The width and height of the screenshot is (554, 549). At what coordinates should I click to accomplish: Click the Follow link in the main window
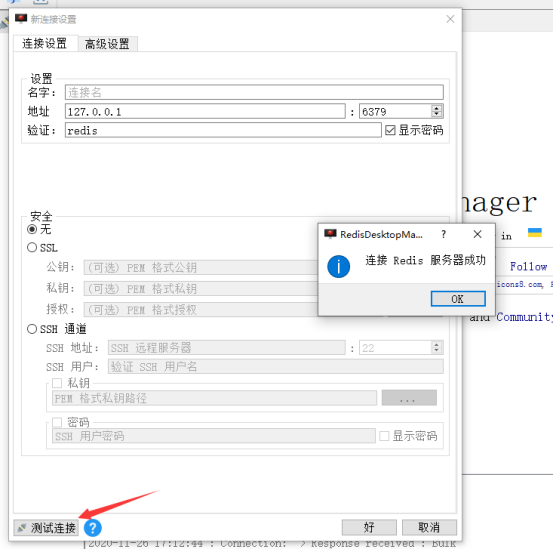pyautogui.click(x=529, y=266)
